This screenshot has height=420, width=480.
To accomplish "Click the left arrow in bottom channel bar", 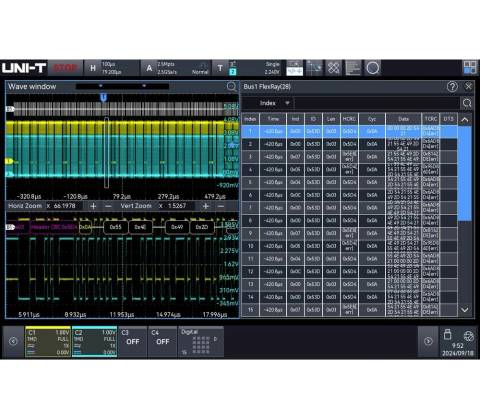I will point(13,341).
